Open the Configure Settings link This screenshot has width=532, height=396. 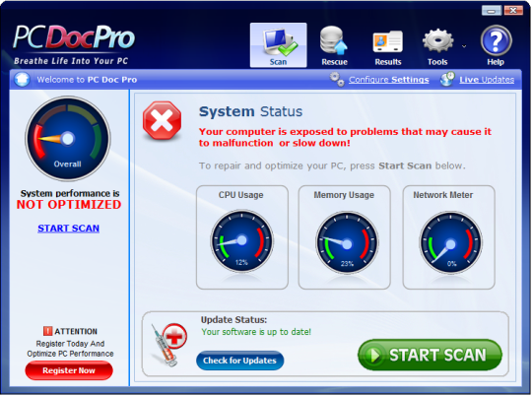pos(389,80)
